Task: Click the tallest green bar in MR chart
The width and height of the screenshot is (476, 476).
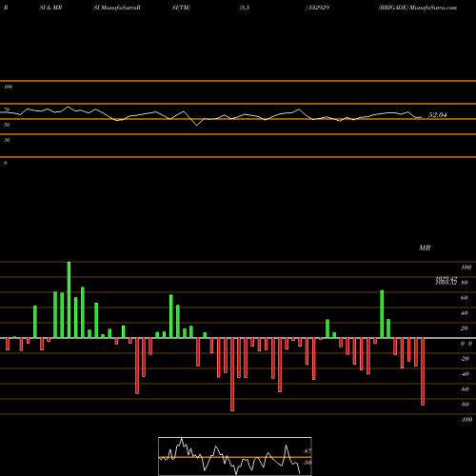Action: (x=69, y=300)
